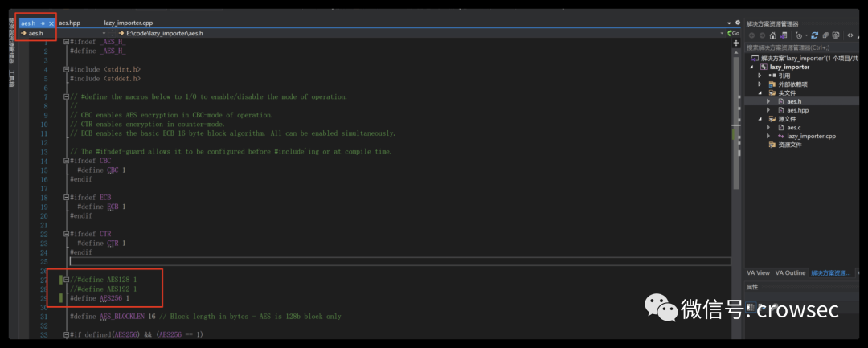Click the gear icon above the editor
Screen dimensions: 868x348
click(737, 23)
